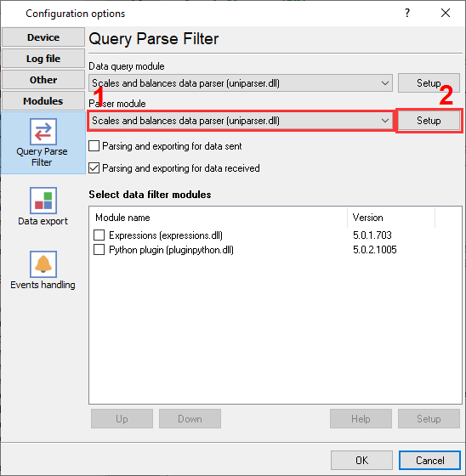Enable Parsing and exporting for data sent
The width and height of the screenshot is (466, 476).
[x=94, y=146]
